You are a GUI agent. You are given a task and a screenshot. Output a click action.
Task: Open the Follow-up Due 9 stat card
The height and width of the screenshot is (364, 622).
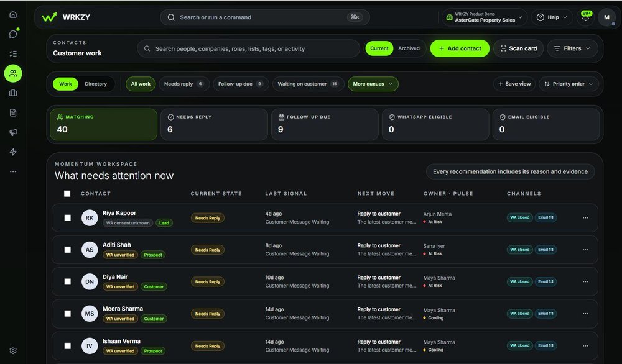(325, 124)
